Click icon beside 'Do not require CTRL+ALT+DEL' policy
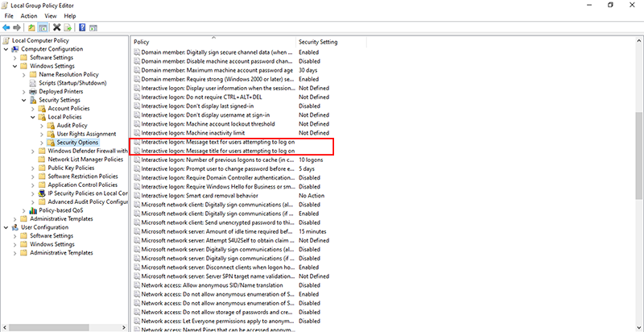Screen dimensions: 644x332 [x=137, y=97]
